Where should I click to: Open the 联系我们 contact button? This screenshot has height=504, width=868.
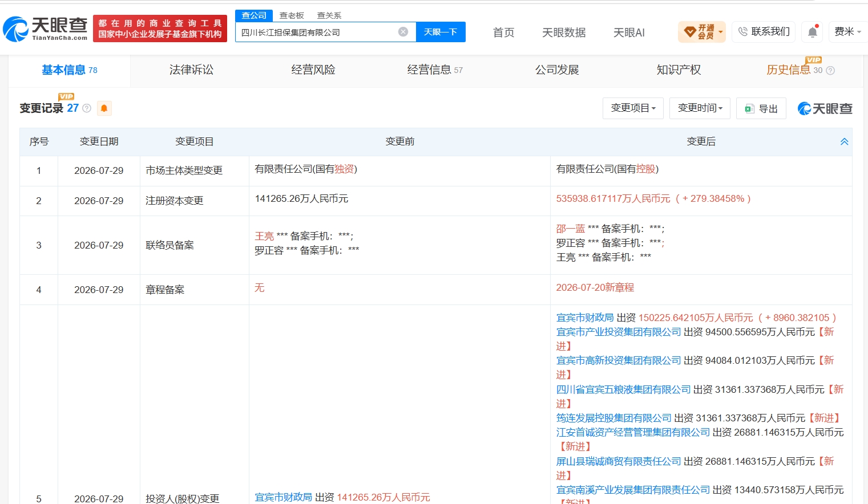point(764,32)
